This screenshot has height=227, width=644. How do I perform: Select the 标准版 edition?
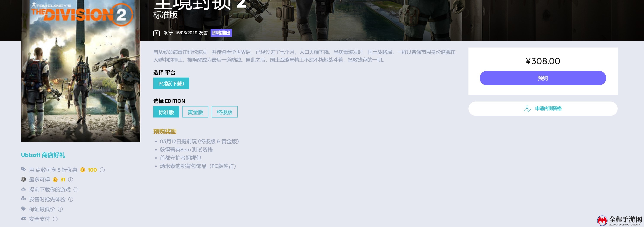(x=166, y=112)
